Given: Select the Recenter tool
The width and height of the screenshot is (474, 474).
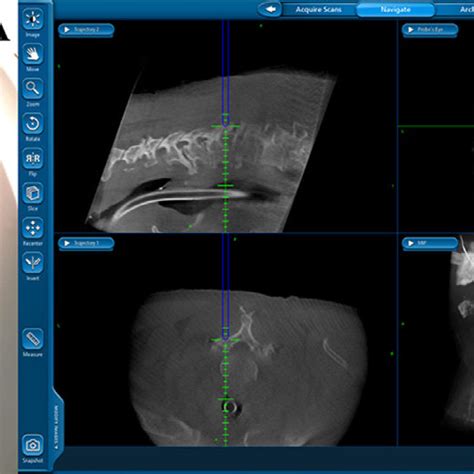Looking at the screenshot, I should pos(33,228).
